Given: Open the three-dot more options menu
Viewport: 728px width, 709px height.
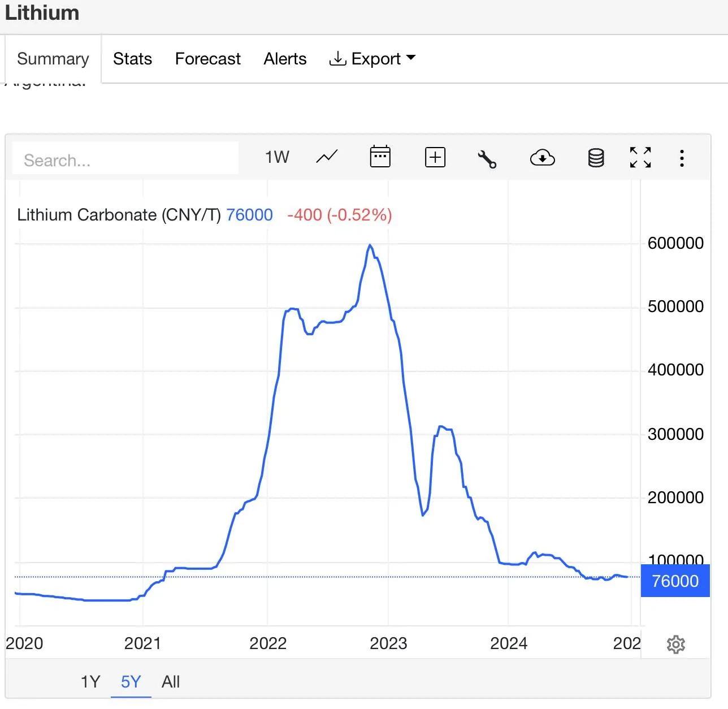Looking at the screenshot, I should 682,158.
